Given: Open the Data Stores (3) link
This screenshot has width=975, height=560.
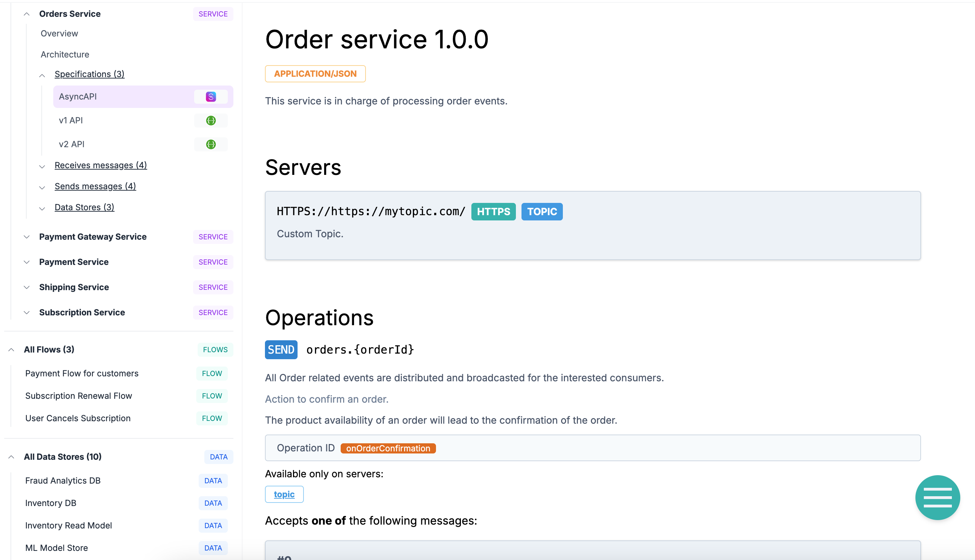Looking at the screenshot, I should pos(84,207).
